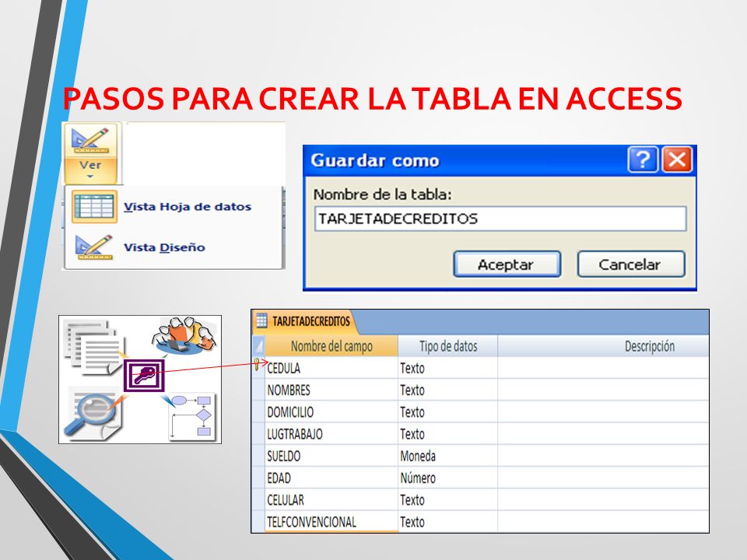Close the Guardar como dialog
Image resolution: width=747 pixels, height=560 pixels.
click(677, 159)
